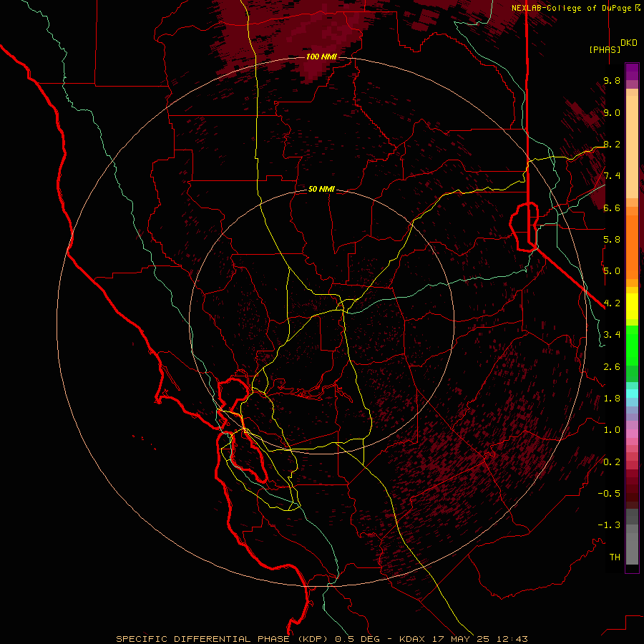Click the purple top segment of the color bar
This screenshot has height=644, width=644.
pos(632,72)
